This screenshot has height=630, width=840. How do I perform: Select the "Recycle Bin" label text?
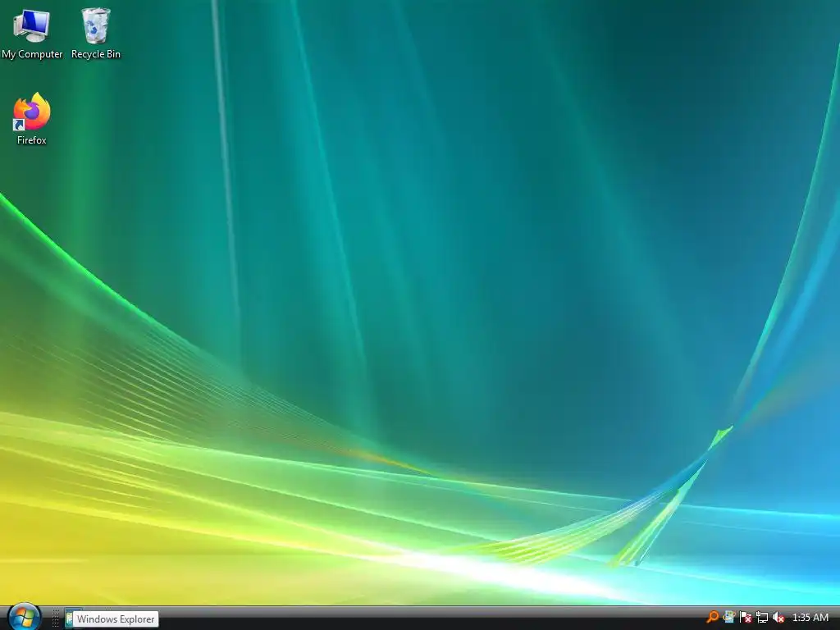coord(96,54)
